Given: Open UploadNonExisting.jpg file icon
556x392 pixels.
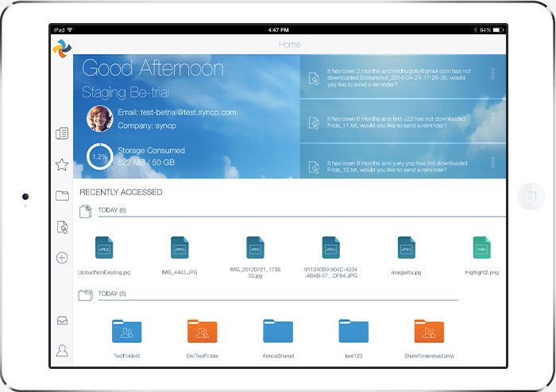Looking at the screenshot, I should (104, 248).
